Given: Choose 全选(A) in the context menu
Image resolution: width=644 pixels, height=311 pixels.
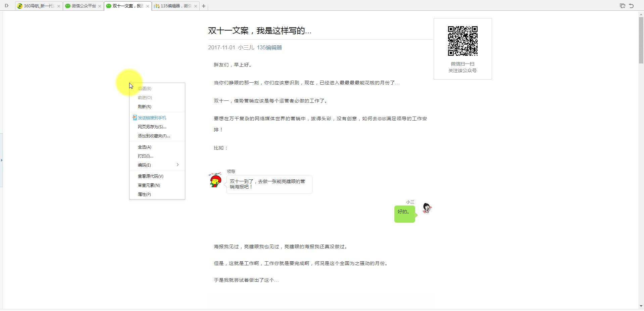Looking at the screenshot, I should pyautogui.click(x=157, y=147).
